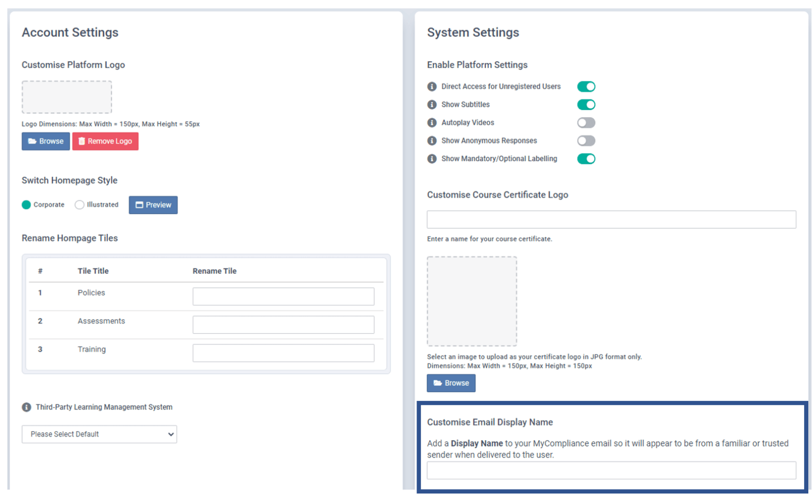Click the trash icon on the Remove Logo button
This screenshot has height=504, width=812.
[82, 141]
